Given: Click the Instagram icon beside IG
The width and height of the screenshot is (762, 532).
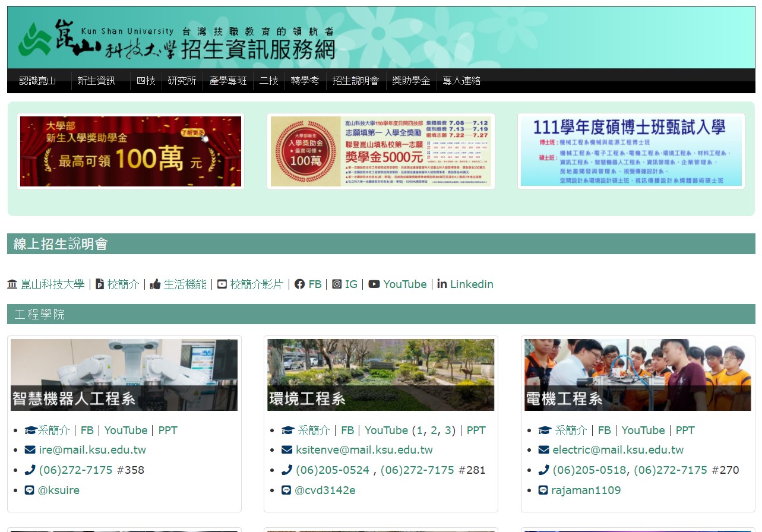Looking at the screenshot, I should (x=337, y=284).
